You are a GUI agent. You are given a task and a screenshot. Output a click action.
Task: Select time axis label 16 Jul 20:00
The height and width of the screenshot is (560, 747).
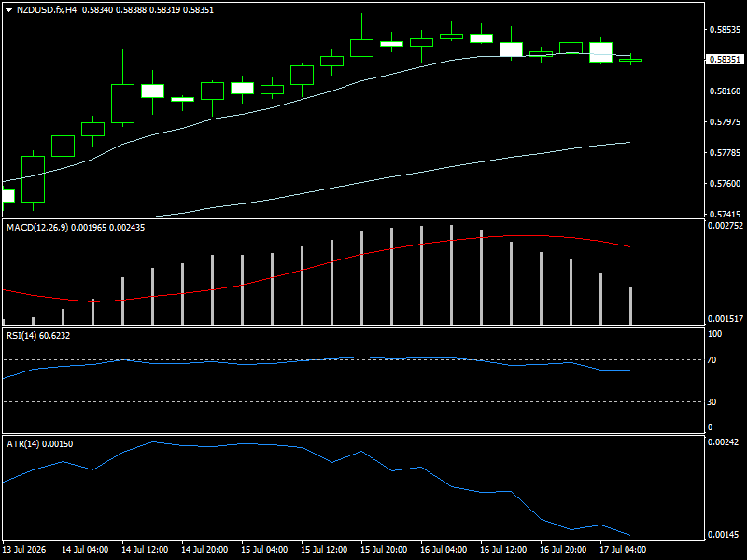point(563,550)
